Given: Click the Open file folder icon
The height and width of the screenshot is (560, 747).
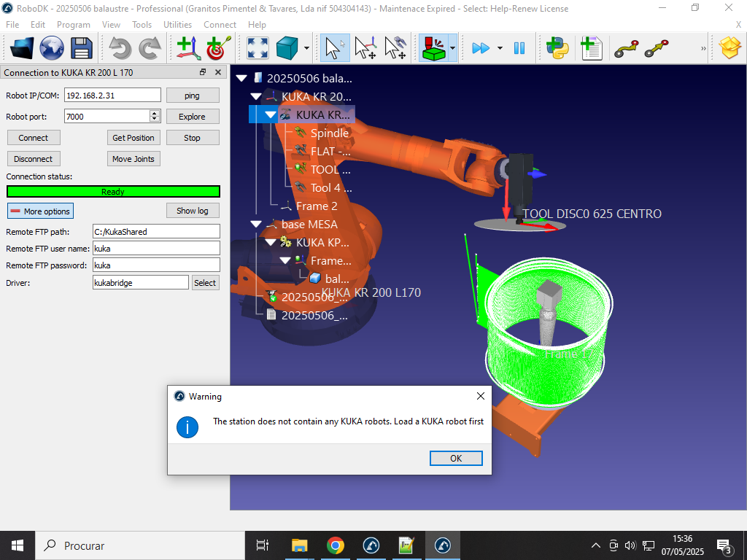Looking at the screenshot, I should [x=22, y=49].
